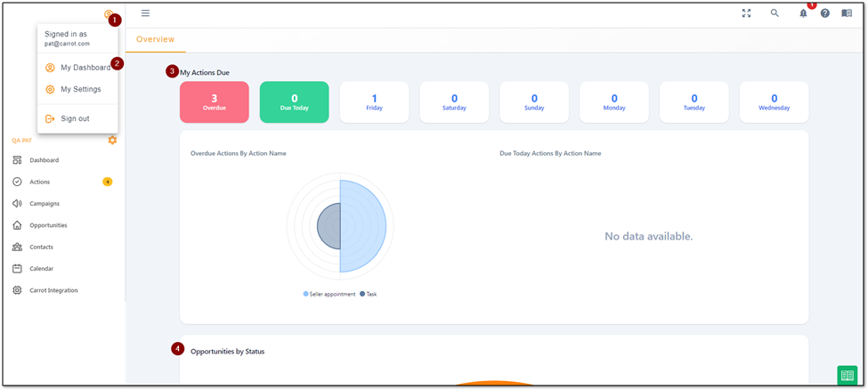
Task: Open the search magnifier icon
Action: pos(775,13)
